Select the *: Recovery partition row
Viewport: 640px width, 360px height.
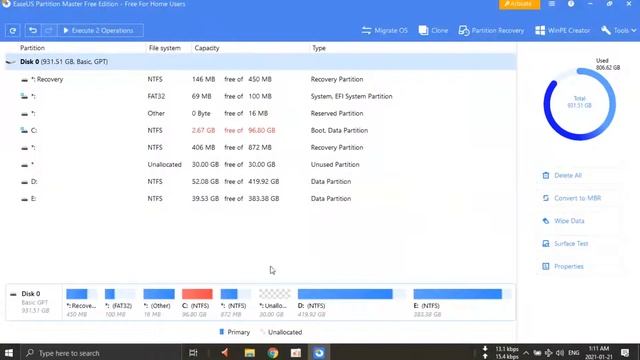[260, 79]
